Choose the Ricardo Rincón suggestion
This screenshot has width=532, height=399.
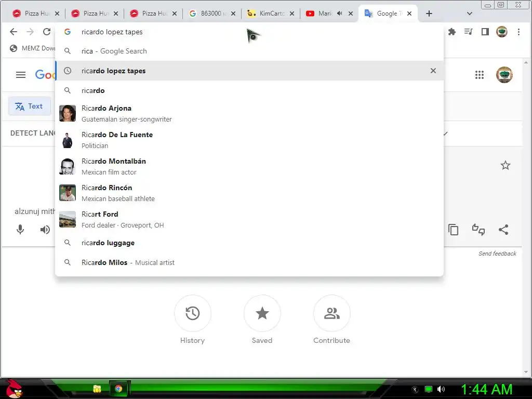click(249, 193)
